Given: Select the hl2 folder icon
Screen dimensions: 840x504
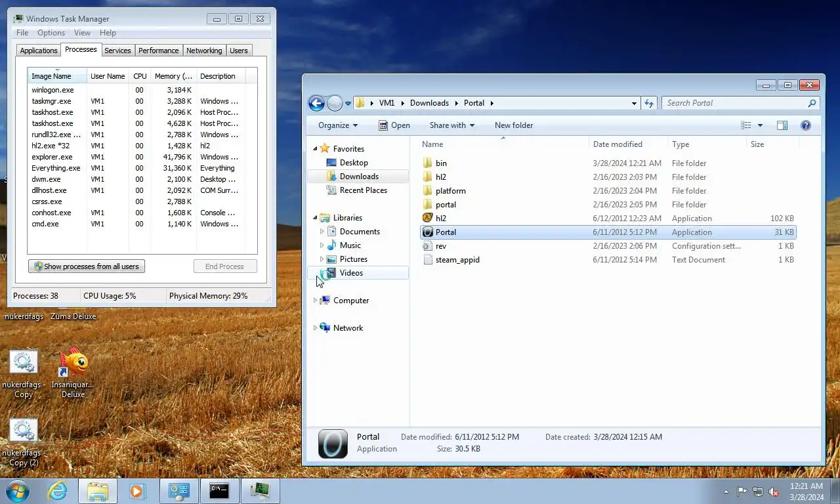Looking at the screenshot, I should [427, 177].
